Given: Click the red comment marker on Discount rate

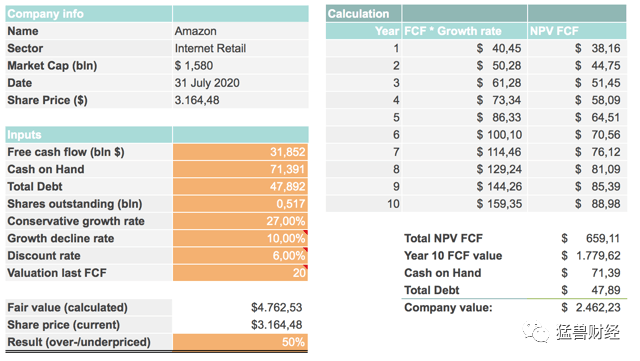Looking at the screenshot, I should click(305, 250).
